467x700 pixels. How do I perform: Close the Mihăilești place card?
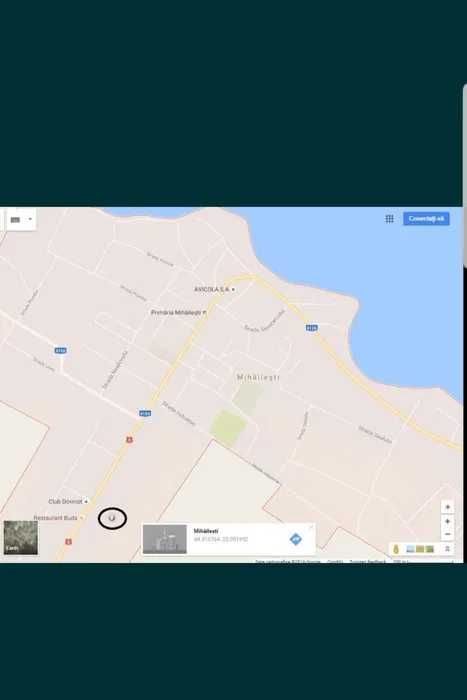311,527
